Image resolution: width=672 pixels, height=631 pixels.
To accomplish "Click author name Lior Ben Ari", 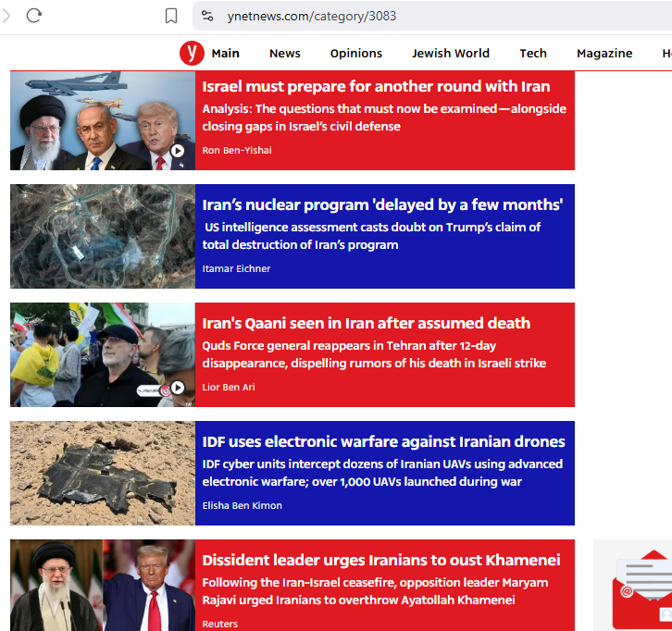I will [229, 388].
